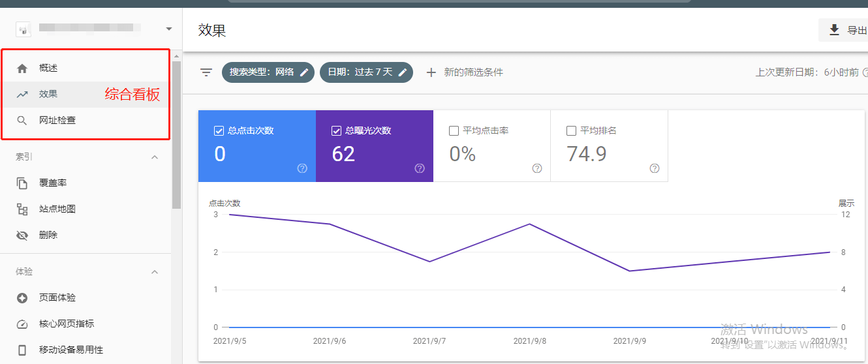This screenshot has height=364, width=868.
Task: Collapse the 体验 section chevron
Action: (155, 272)
